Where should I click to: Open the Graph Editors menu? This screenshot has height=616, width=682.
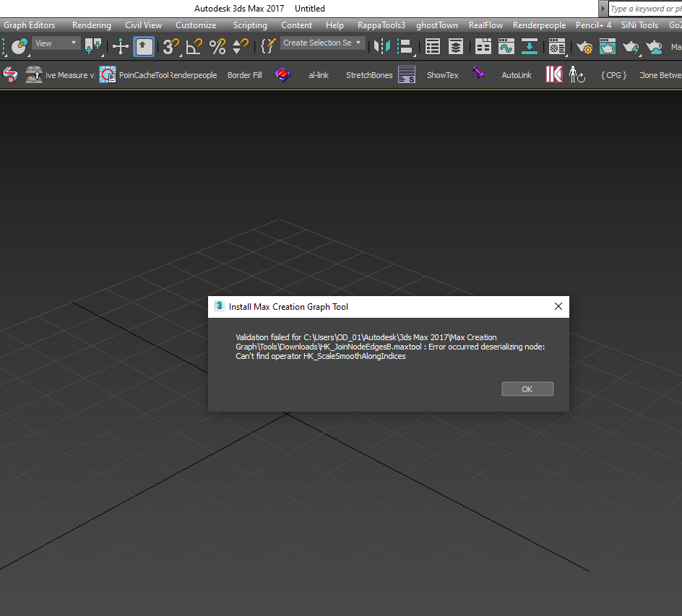pos(29,25)
